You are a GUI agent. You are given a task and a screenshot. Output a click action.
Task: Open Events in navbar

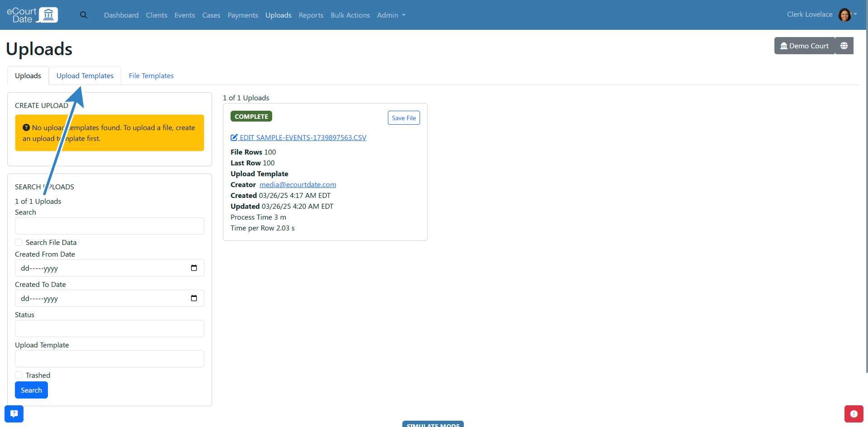pos(184,15)
